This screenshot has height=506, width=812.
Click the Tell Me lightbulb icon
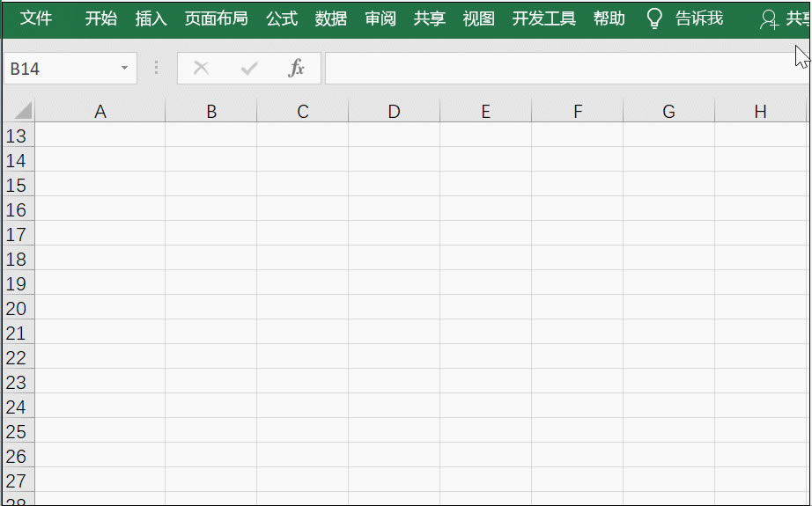tap(654, 18)
